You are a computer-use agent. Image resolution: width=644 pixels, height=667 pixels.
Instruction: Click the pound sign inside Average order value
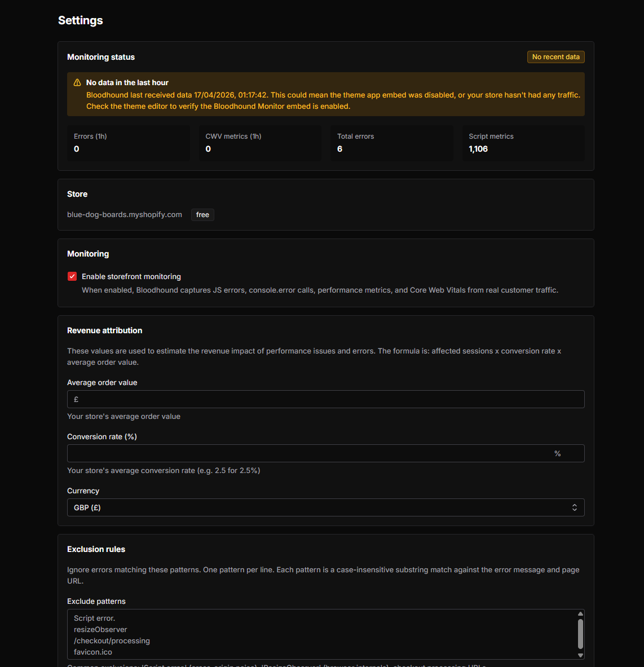coord(76,399)
